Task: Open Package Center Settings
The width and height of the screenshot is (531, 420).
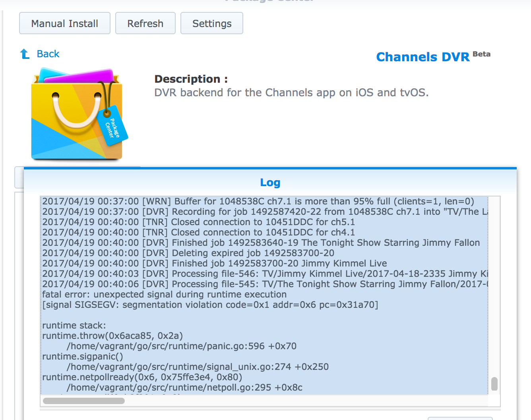Action: point(212,23)
